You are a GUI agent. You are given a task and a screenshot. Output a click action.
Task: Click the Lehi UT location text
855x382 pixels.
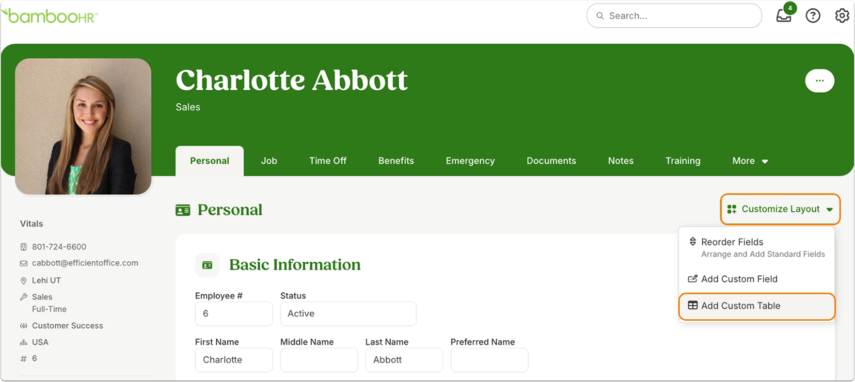pos(46,281)
